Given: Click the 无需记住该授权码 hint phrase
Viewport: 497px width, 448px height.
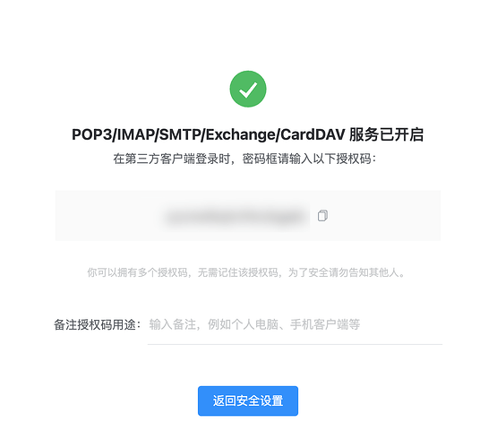Looking at the screenshot, I should click(237, 272).
